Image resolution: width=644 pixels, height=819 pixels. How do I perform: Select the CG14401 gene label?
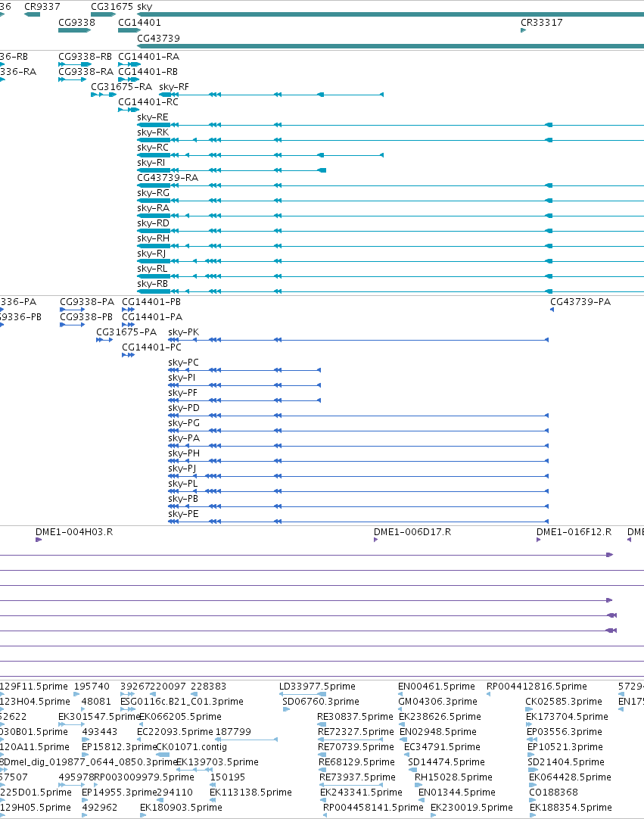pos(139,23)
